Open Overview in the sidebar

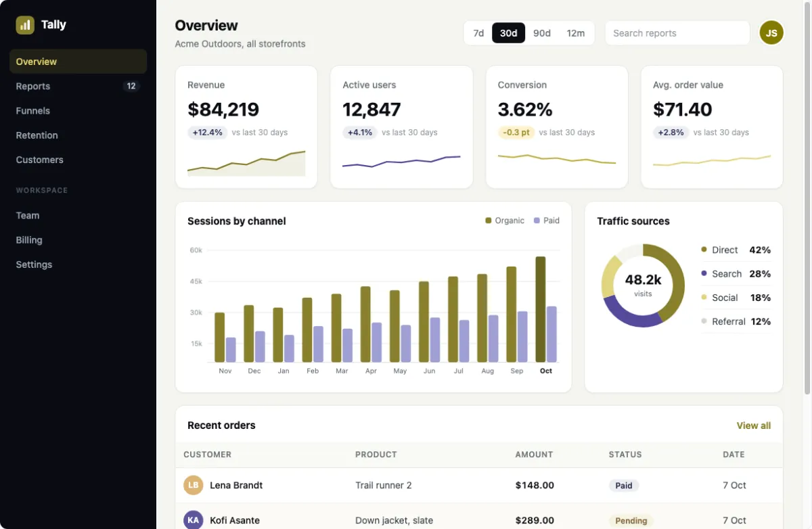pos(78,62)
